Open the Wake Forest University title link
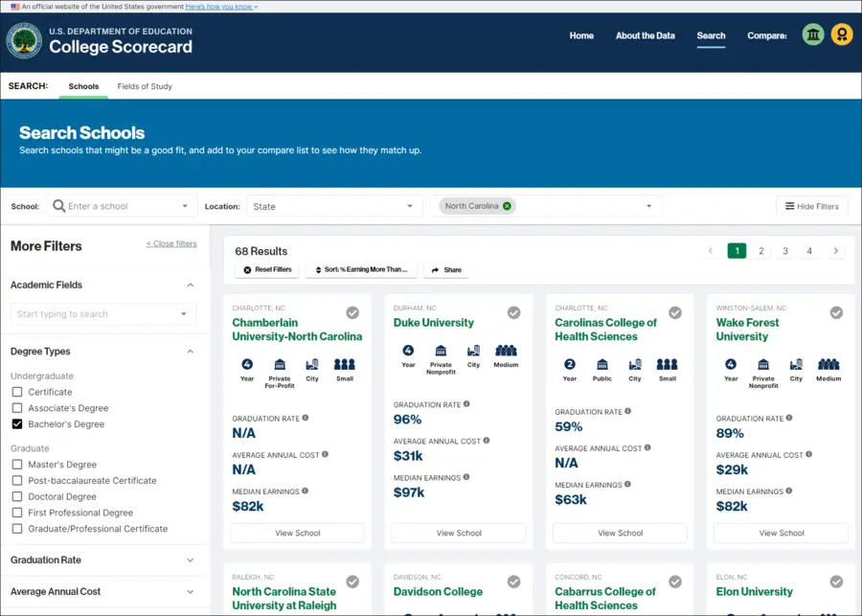Viewport: 862px width, 616px height. point(747,330)
